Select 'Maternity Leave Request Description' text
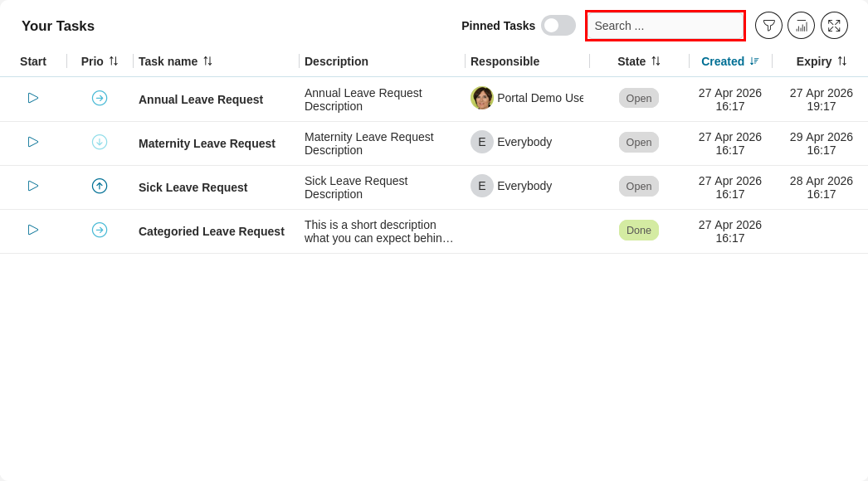Viewport: 868px width, 481px height. pyautogui.click(x=369, y=143)
